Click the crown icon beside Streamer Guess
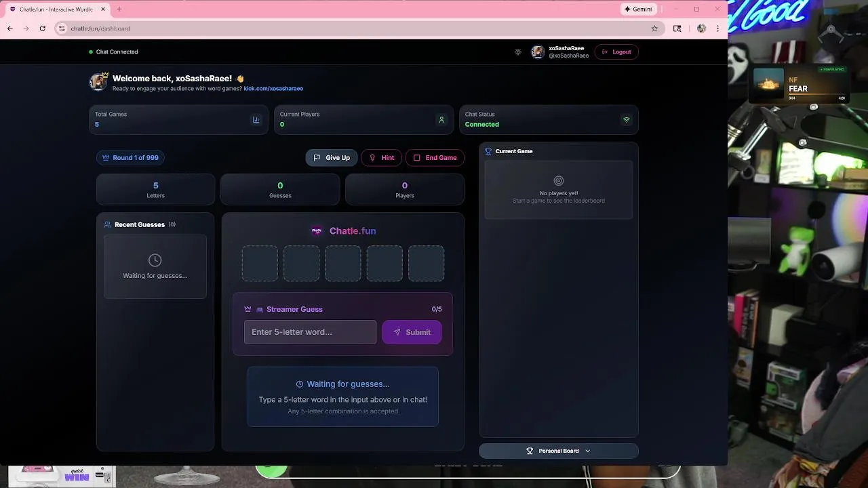This screenshot has width=868, height=488. (x=248, y=309)
